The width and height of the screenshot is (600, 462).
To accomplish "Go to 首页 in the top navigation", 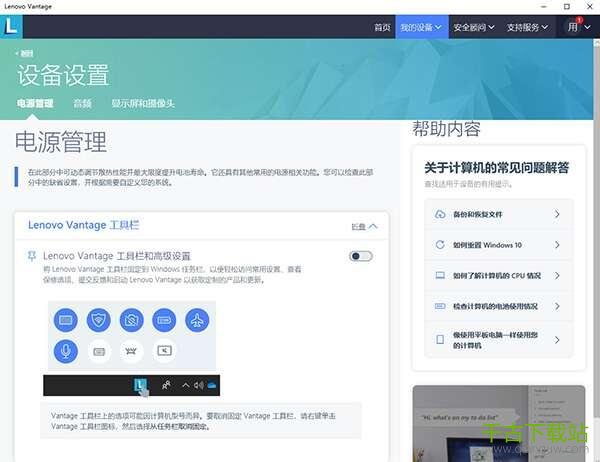I will pyautogui.click(x=381, y=27).
